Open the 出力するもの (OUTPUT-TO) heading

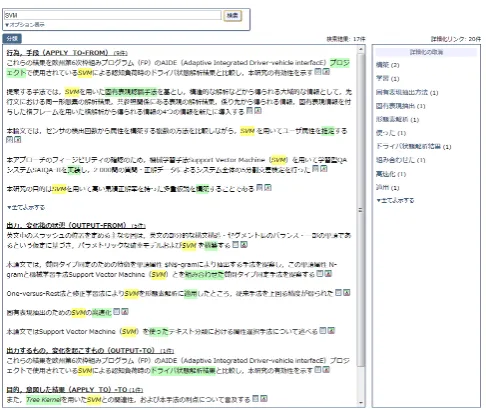pos(90,351)
